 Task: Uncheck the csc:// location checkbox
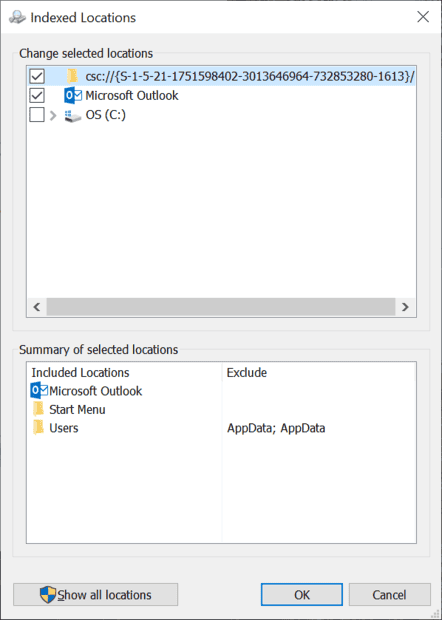click(x=37, y=76)
